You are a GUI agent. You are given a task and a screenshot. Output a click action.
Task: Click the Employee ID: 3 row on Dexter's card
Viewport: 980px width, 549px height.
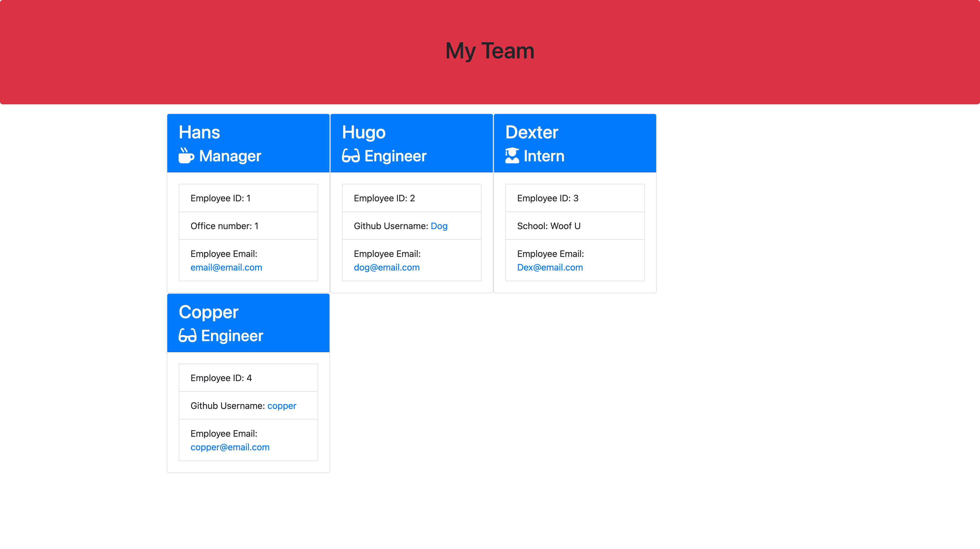[x=575, y=198]
